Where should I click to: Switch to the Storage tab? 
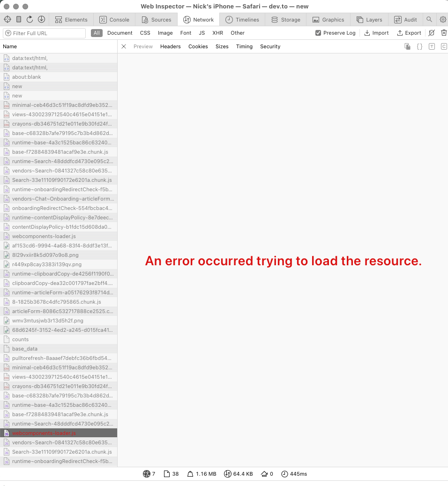[x=286, y=20]
